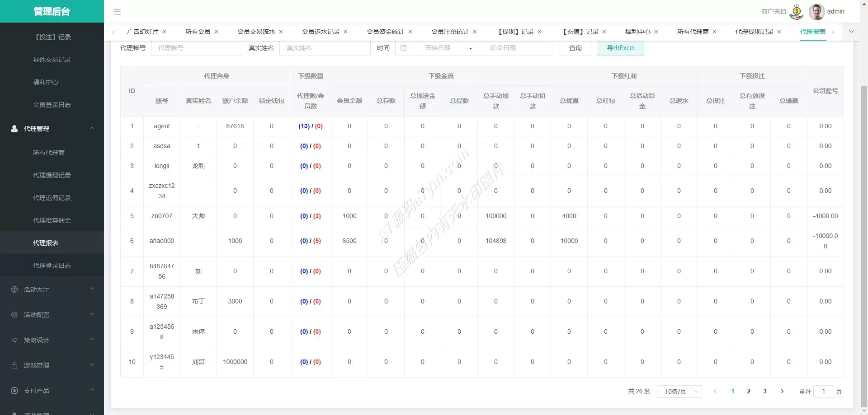Click the 代理帐号 input field
Image resolution: width=868 pixels, height=415 pixels.
(196, 48)
